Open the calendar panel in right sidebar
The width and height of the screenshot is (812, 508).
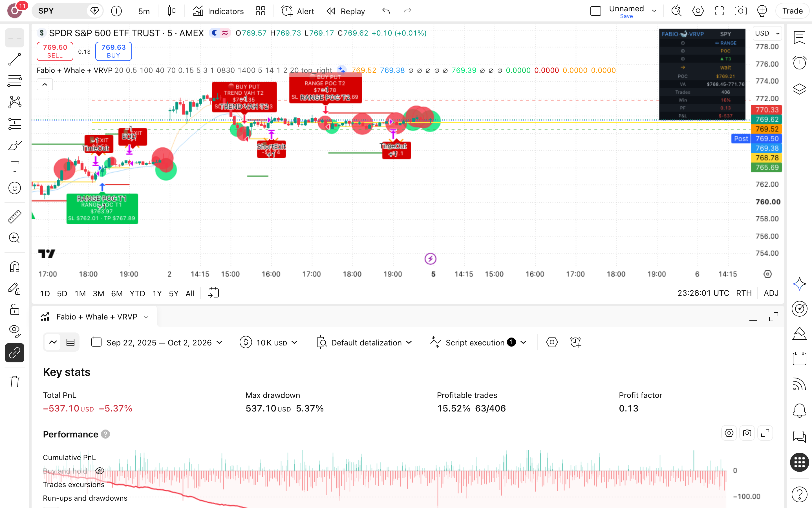(x=800, y=358)
